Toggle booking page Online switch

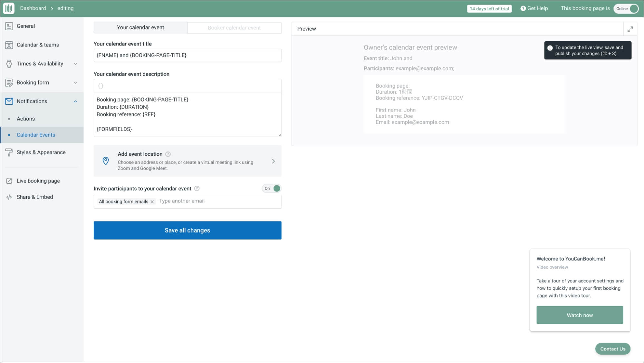626,9
